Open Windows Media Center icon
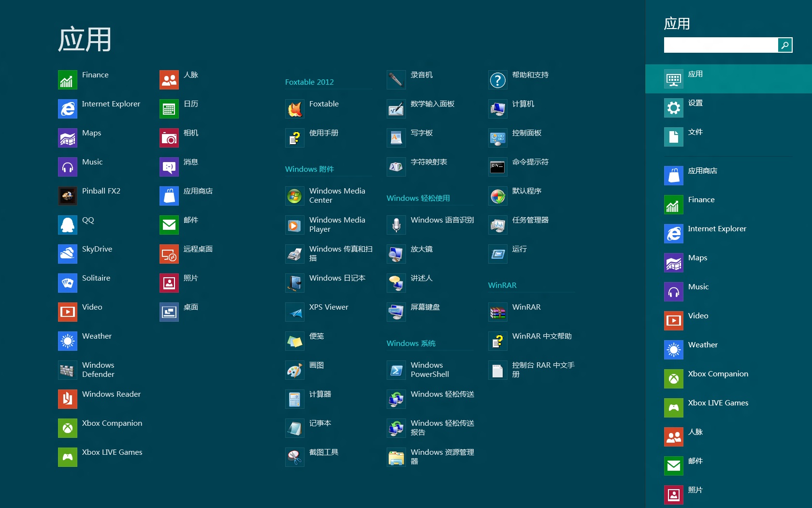The width and height of the screenshot is (812, 508). (295, 196)
